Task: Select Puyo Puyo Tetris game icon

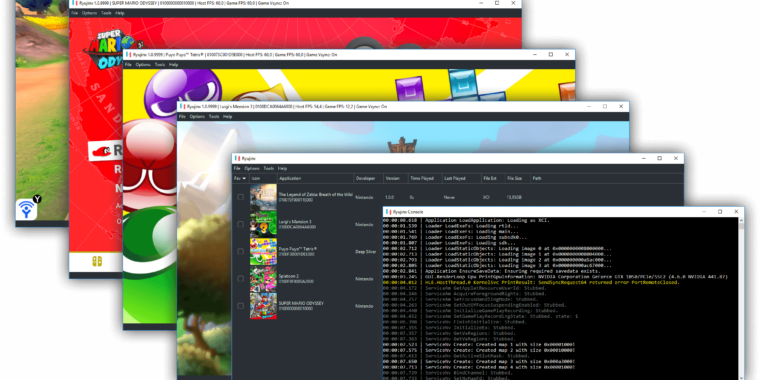Action: tap(263, 251)
